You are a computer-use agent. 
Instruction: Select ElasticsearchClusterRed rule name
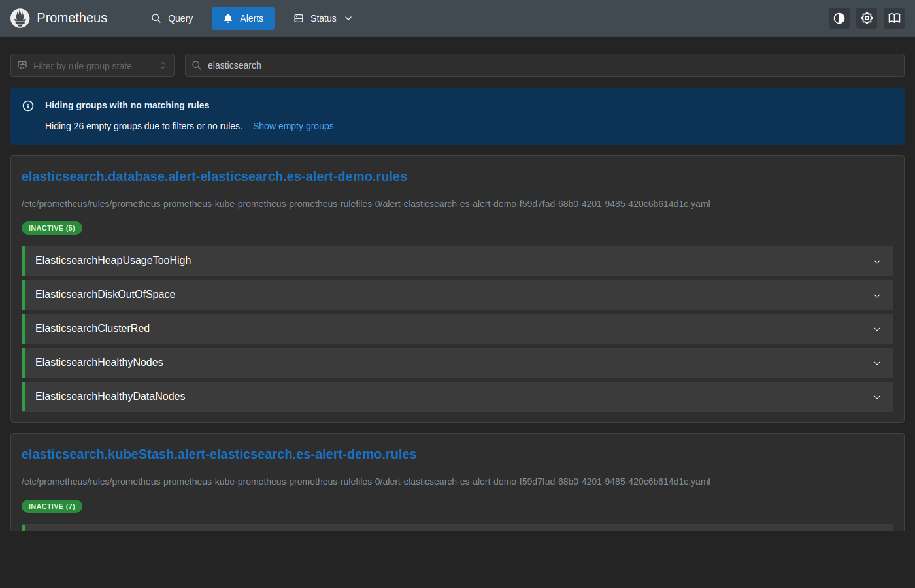point(92,329)
